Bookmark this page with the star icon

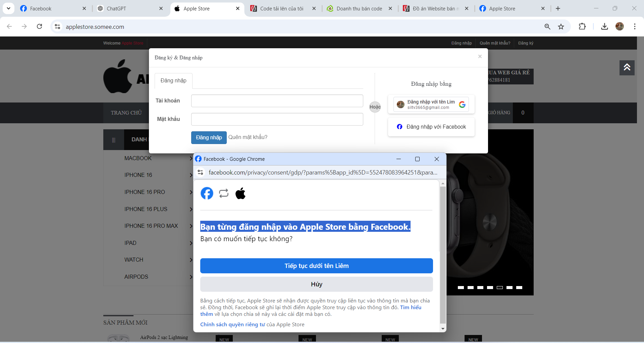pyautogui.click(x=561, y=26)
